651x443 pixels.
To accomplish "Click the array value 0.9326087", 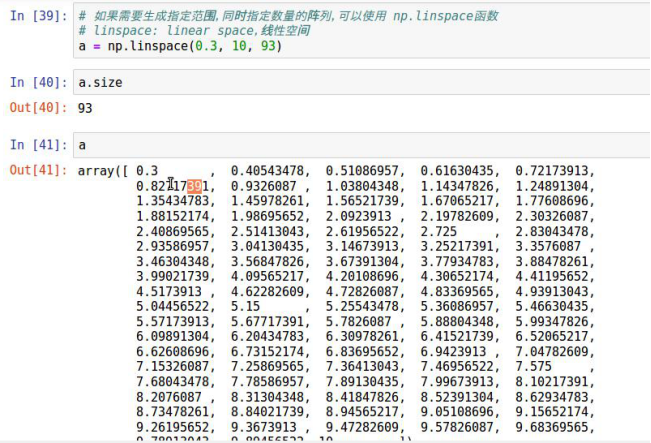I will (264, 186).
